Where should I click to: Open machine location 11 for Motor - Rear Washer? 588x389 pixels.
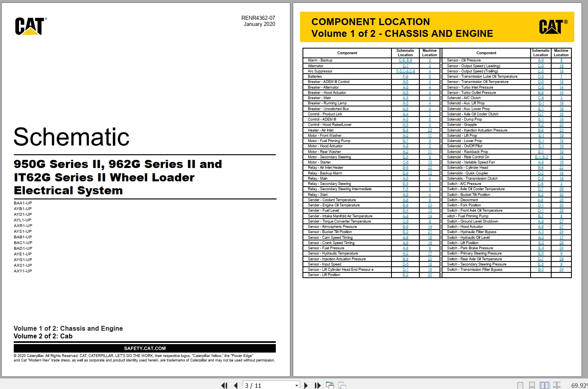coord(429,152)
